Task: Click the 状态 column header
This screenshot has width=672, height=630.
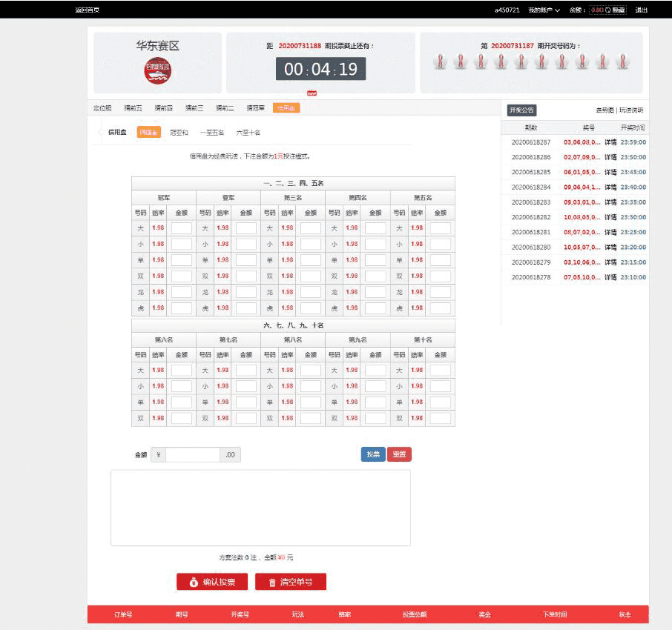Action: pyautogui.click(x=625, y=614)
